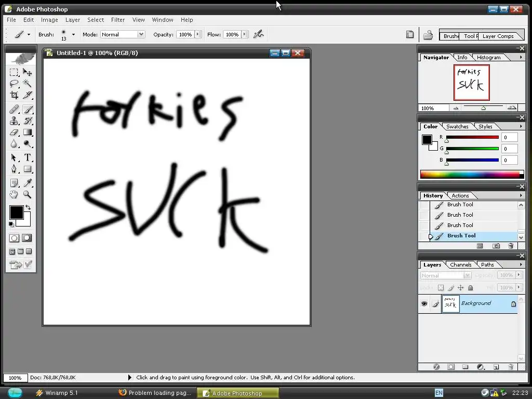Open Winamp 5.1 from taskbar

(x=57, y=393)
